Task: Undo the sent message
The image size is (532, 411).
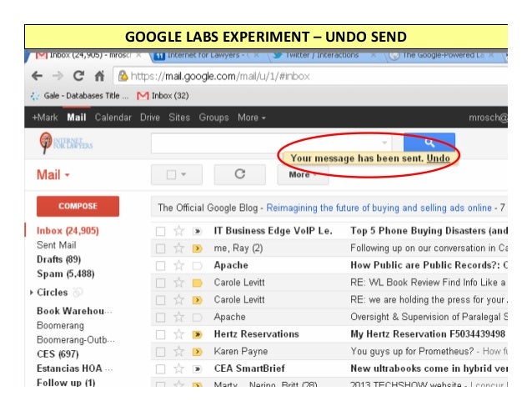Action: point(438,158)
